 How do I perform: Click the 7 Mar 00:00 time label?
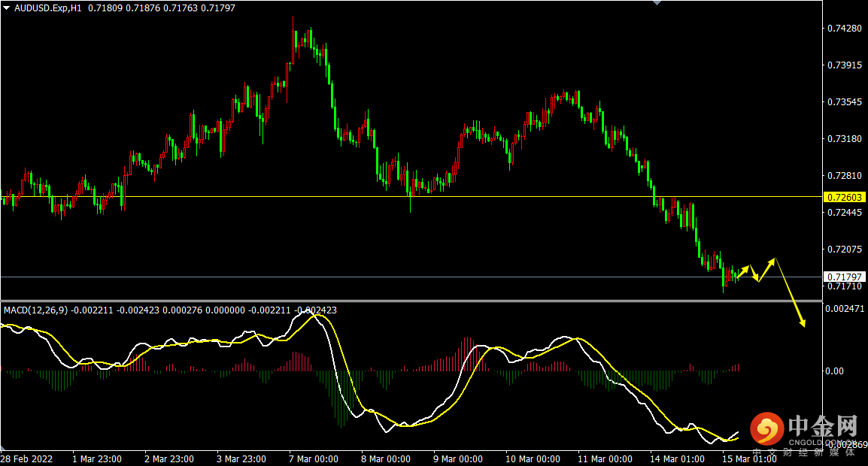[314, 459]
